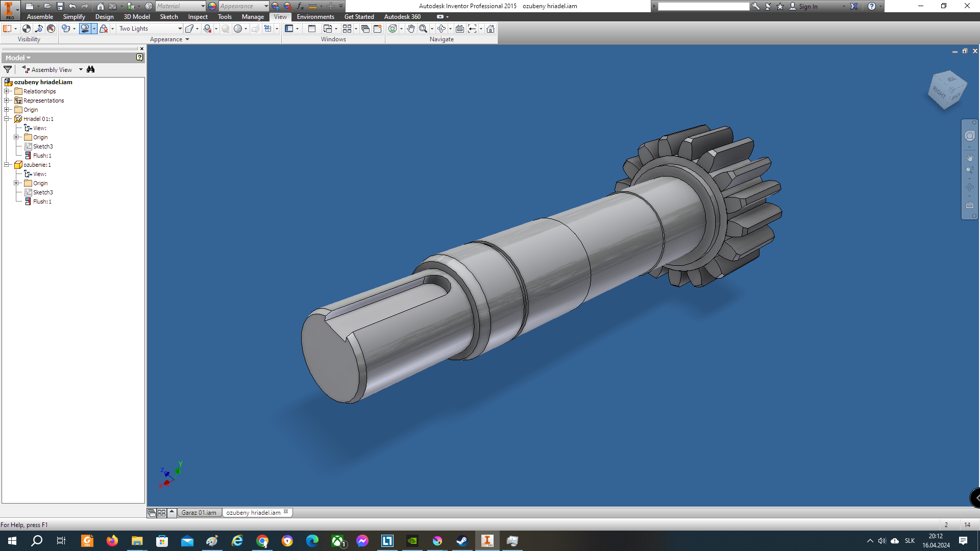This screenshot has height=551, width=980.
Task: Click the Center of Gravity icon
Action: pyautogui.click(x=27, y=29)
